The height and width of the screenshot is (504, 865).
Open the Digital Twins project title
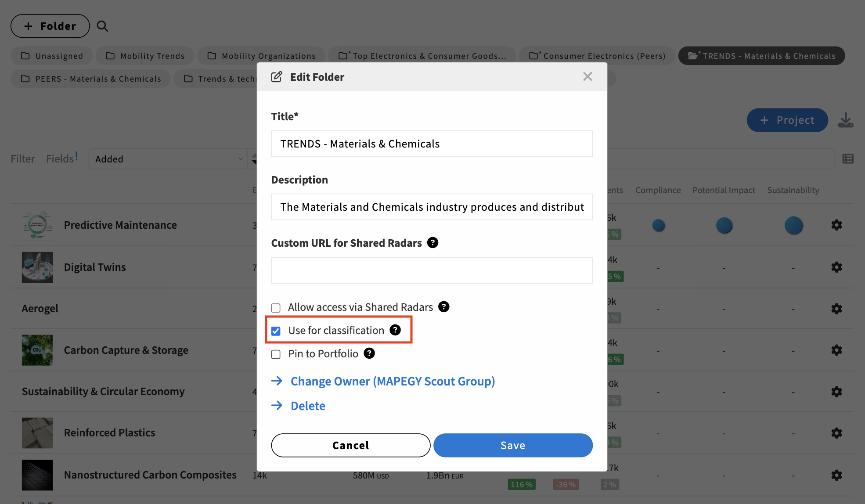(x=95, y=267)
